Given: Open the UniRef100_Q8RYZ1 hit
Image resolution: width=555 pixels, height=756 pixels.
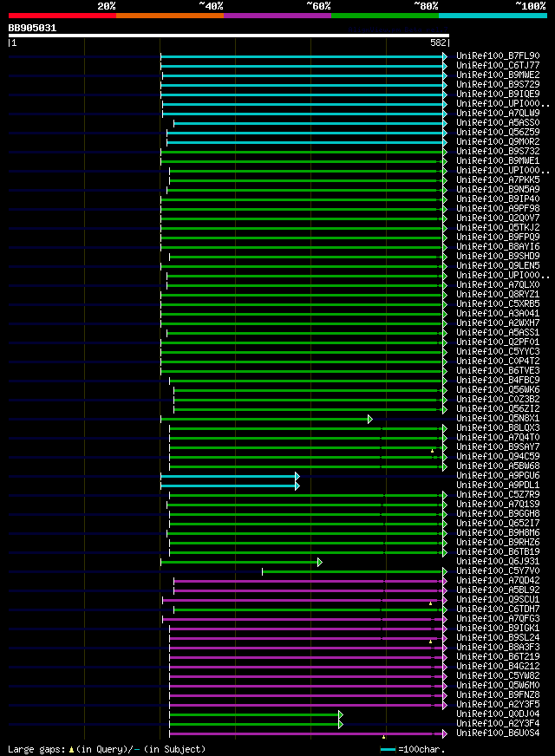Looking at the screenshot, I should pos(498,295).
